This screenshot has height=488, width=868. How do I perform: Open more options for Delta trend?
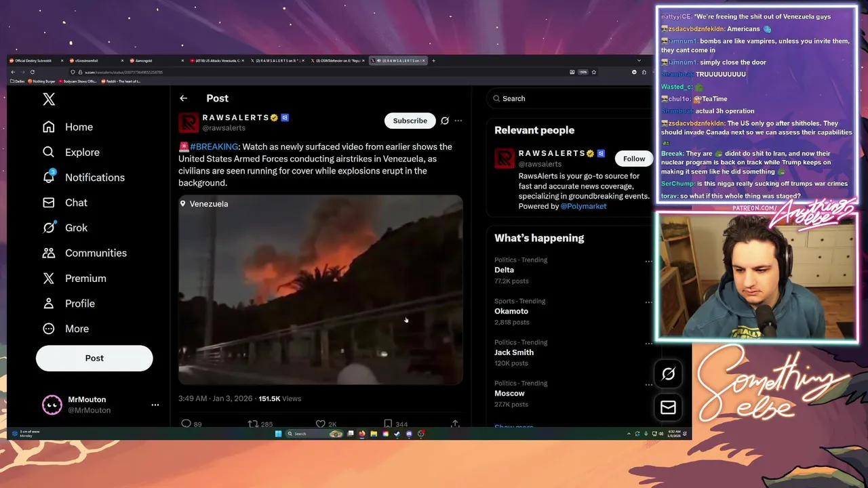click(648, 261)
